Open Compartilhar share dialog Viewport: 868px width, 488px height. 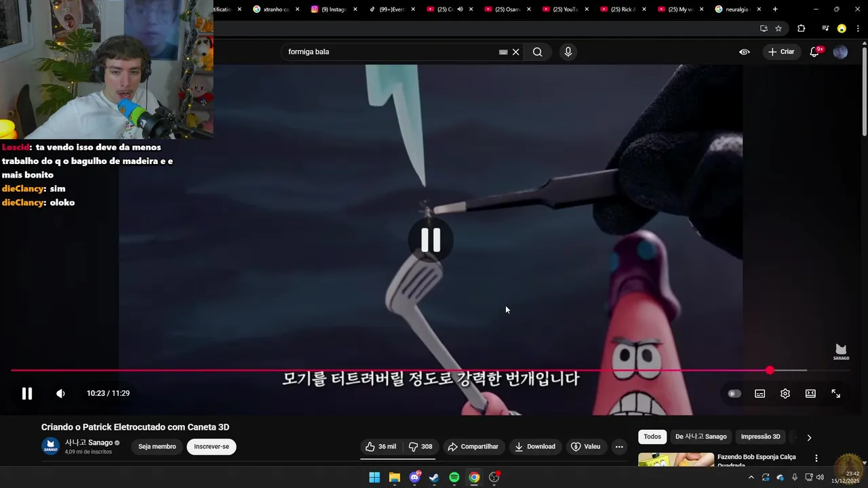point(473,447)
